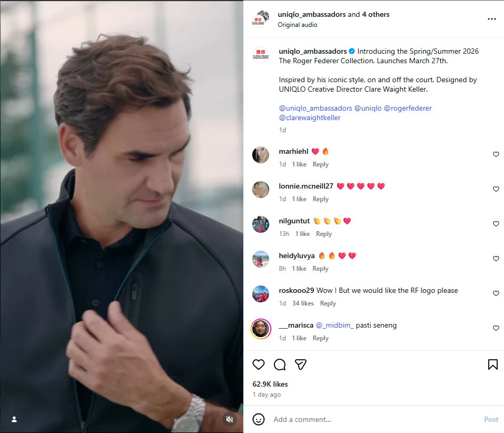View the 62.9K likes list
The image size is (504, 433).
(x=270, y=384)
